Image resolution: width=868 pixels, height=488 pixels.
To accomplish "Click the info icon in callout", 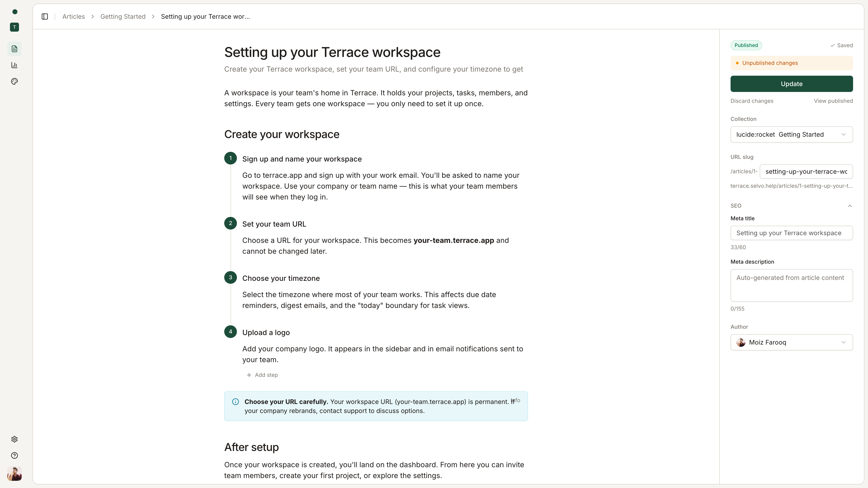I will tap(236, 402).
